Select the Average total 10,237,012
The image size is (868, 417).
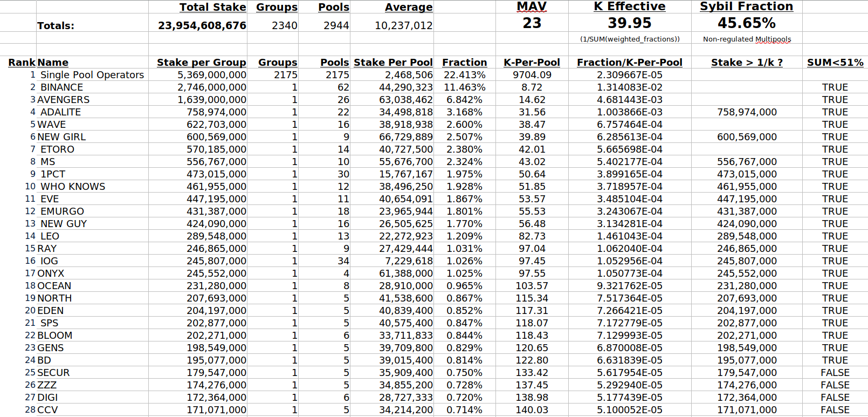403,25
